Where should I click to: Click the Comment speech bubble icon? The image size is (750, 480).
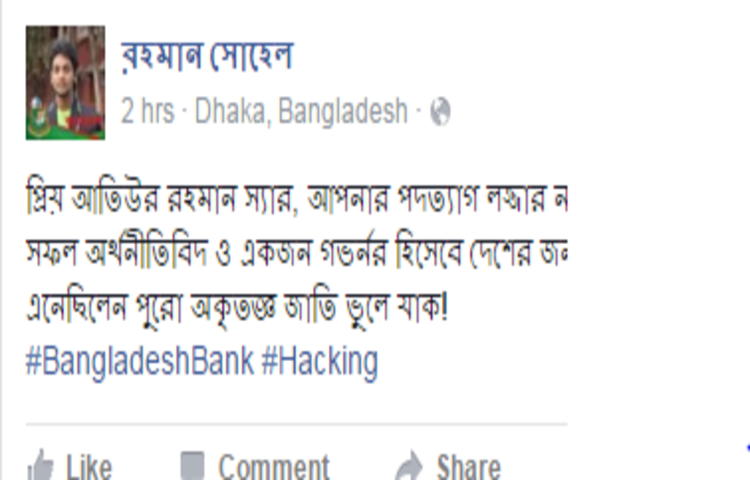[192, 466]
